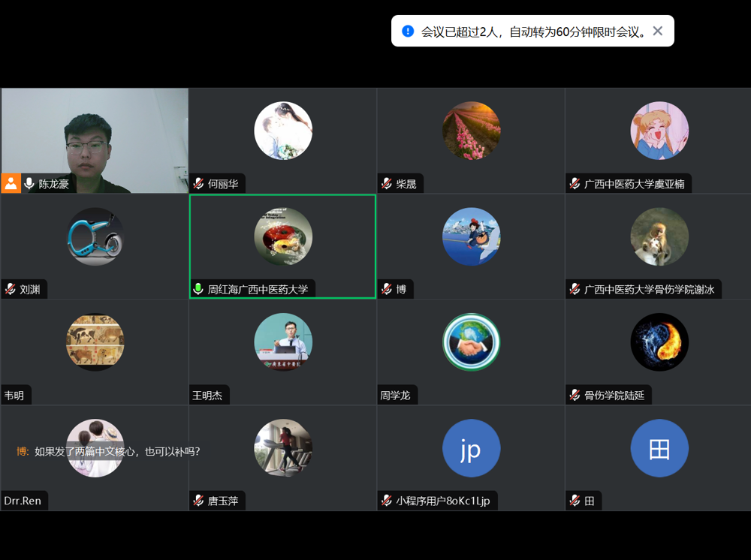Click the muted mic icon for 骨伤学院陆延
Viewport: 751px width, 560px height.
tap(575, 395)
